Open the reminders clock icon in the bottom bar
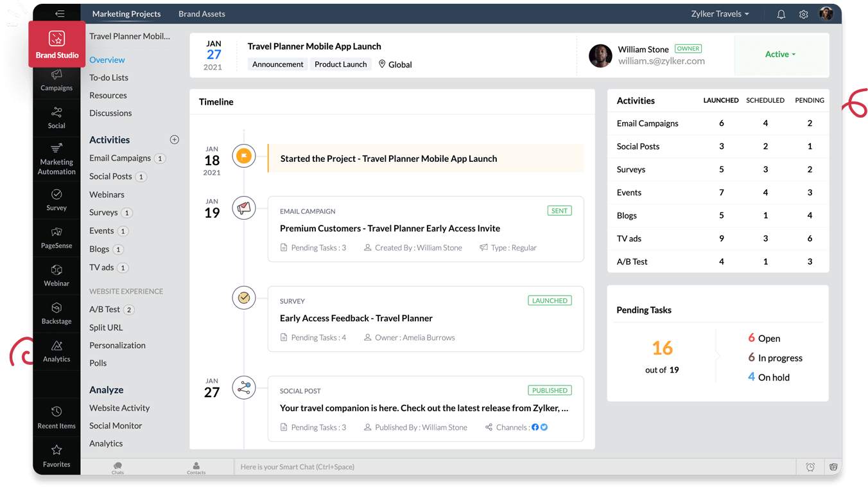The width and height of the screenshot is (868, 487). (810, 467)
